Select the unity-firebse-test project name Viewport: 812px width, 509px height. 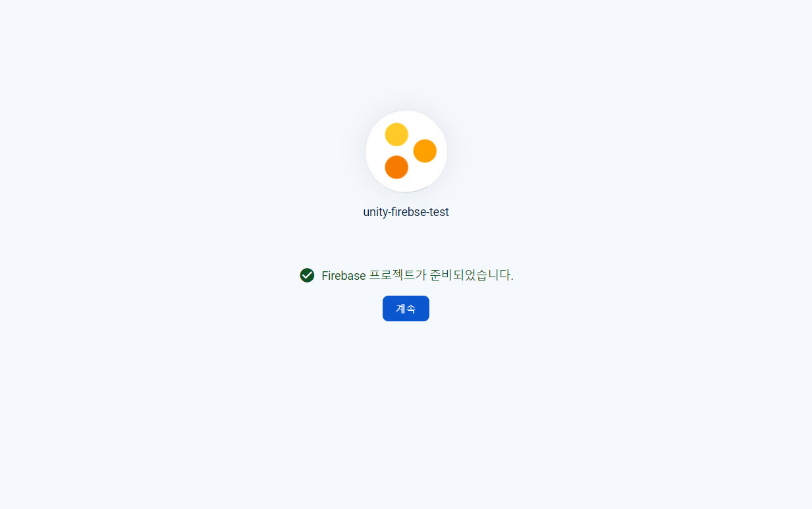[406, 212]
